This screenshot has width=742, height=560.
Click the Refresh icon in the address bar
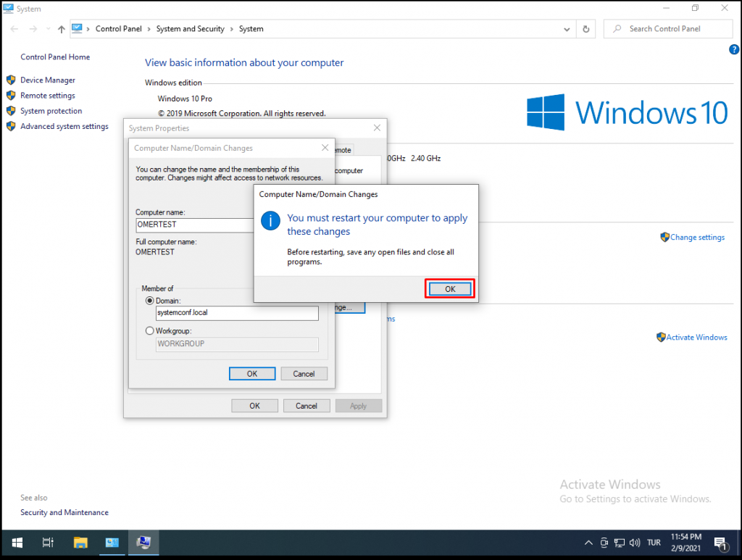(x=585, y=28)
